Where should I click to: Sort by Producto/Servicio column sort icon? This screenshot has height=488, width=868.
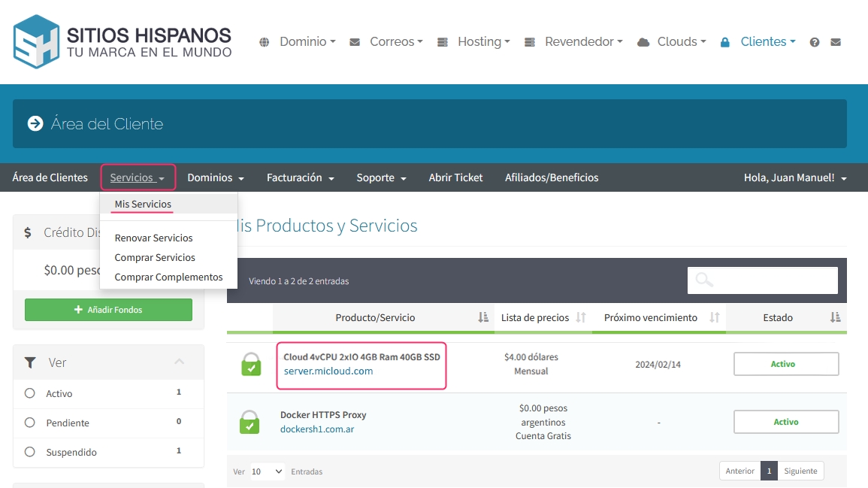pos(483,317)
